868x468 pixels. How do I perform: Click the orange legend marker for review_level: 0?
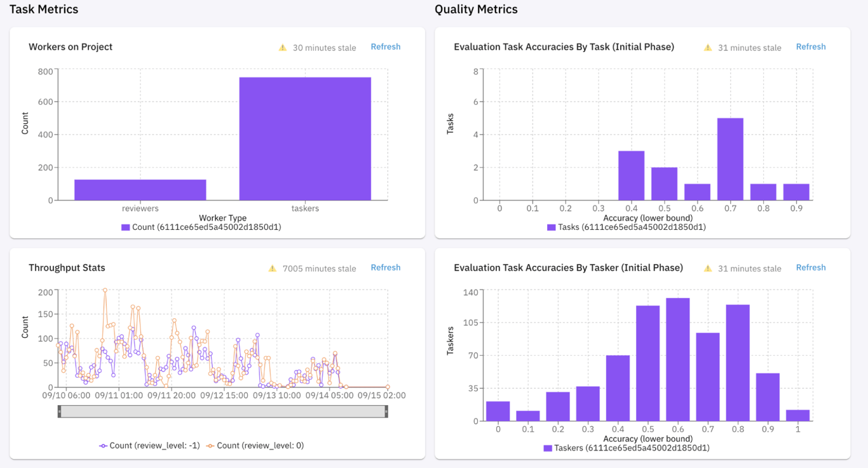(x=210, y=446)
